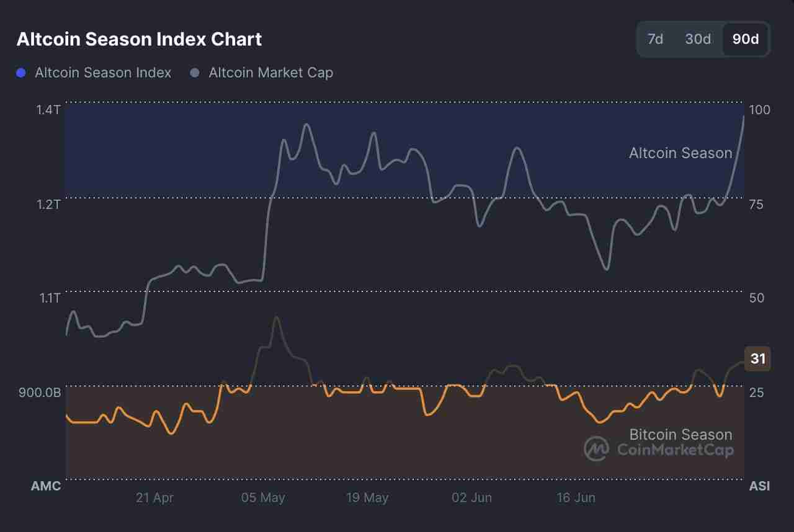Click the 1.4T value on the left axis
This screenshot has height=532, width=794.
point(48,109)
